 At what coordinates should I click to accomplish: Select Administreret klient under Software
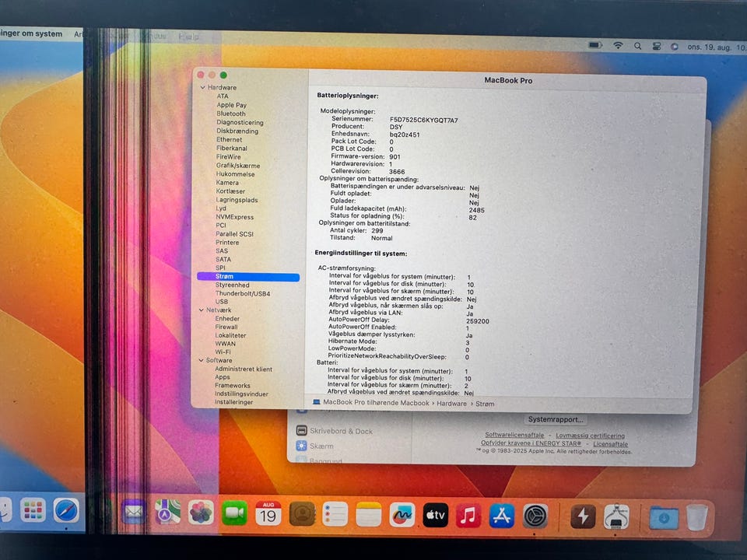click(x=244, y=369)
